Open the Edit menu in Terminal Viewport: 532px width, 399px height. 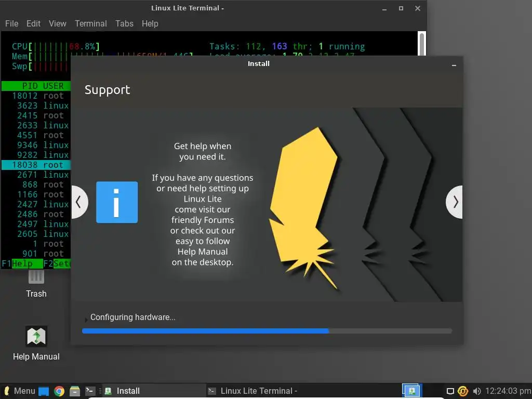click(x=33, y=23)
